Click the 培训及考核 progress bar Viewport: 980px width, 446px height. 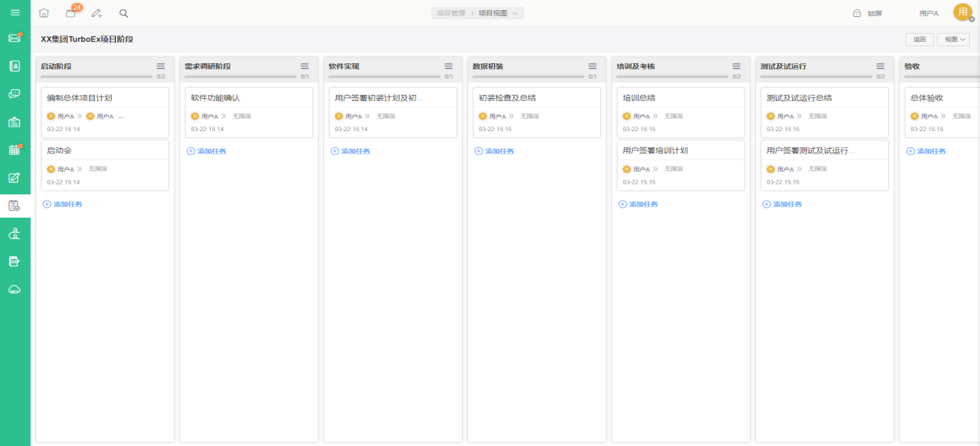coord(673,76)
